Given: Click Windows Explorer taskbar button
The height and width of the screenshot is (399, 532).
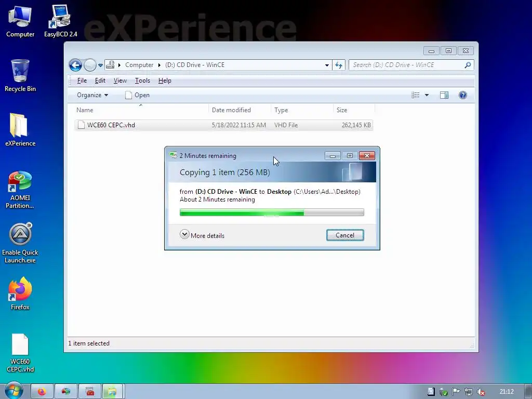Looking at the screenshot, I should point(112,391).
